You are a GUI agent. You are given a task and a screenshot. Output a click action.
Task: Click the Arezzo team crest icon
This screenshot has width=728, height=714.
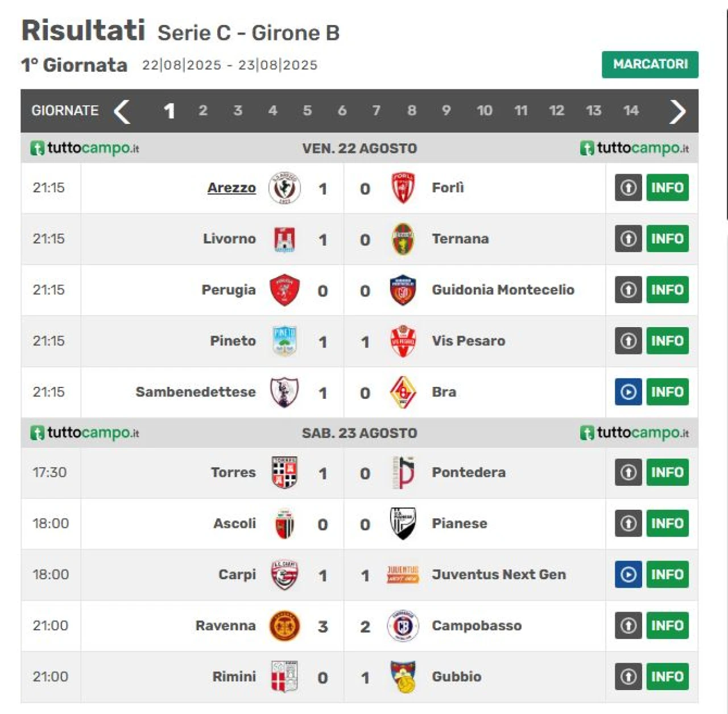coord(284,188)
